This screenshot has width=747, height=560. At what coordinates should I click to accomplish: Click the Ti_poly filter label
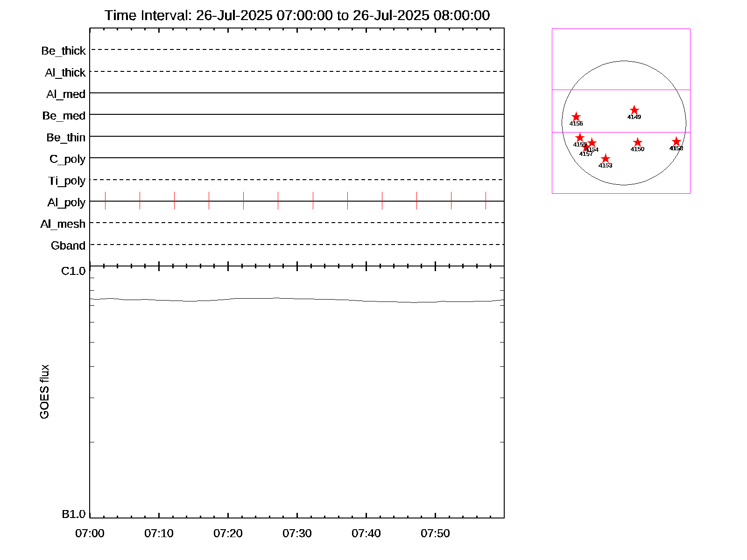[67, 181]
